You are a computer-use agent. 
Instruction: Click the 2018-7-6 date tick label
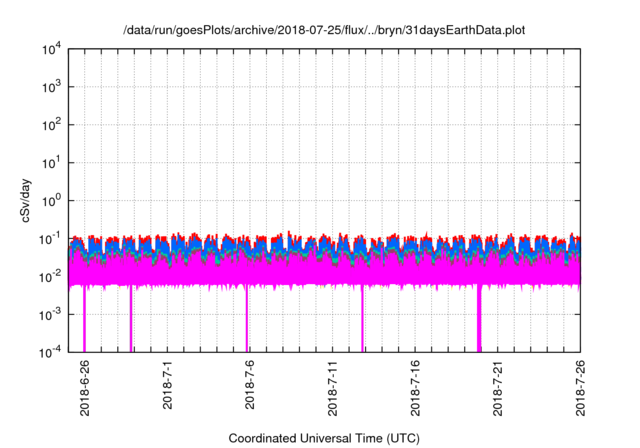click(250, 385)
